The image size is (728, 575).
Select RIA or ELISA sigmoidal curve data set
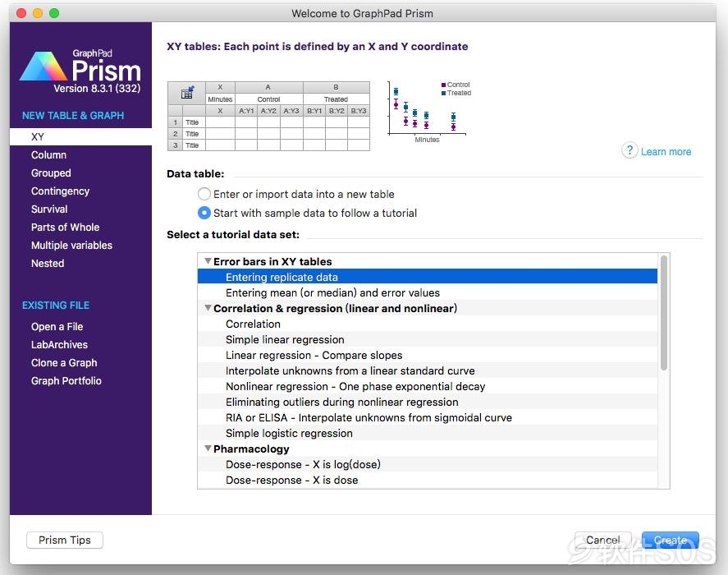pyautogui.click(x=427, y=418)
